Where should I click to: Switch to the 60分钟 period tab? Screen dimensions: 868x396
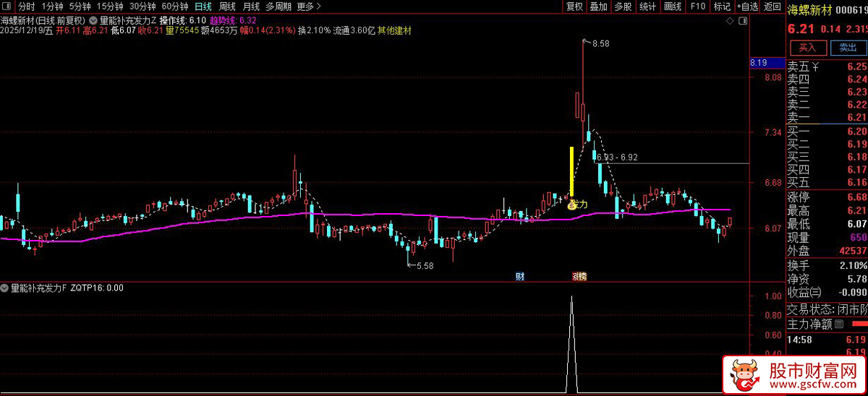pyautogui.click(x=175, y=7)
